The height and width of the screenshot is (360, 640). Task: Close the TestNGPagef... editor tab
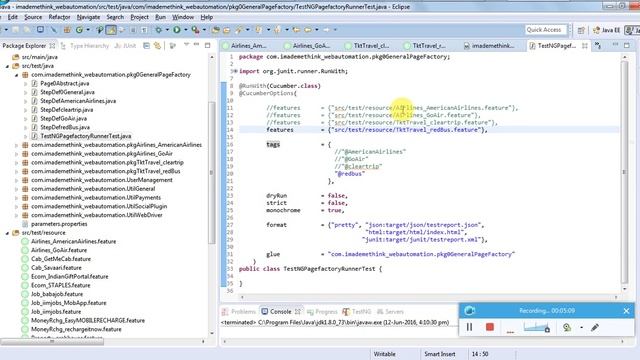(x=584, y=46)
